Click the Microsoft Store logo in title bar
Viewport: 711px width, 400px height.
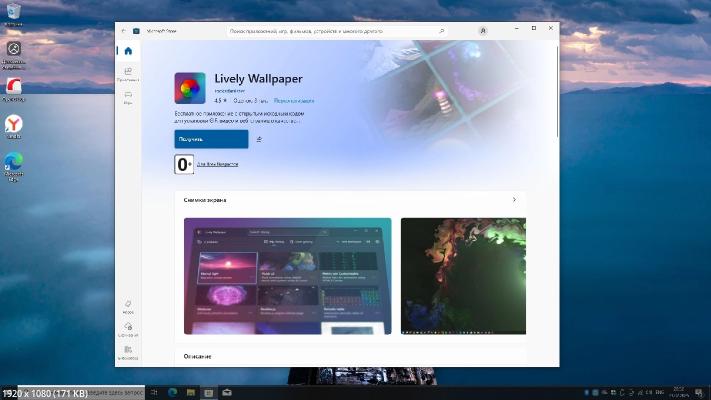(x=136, y=31)
